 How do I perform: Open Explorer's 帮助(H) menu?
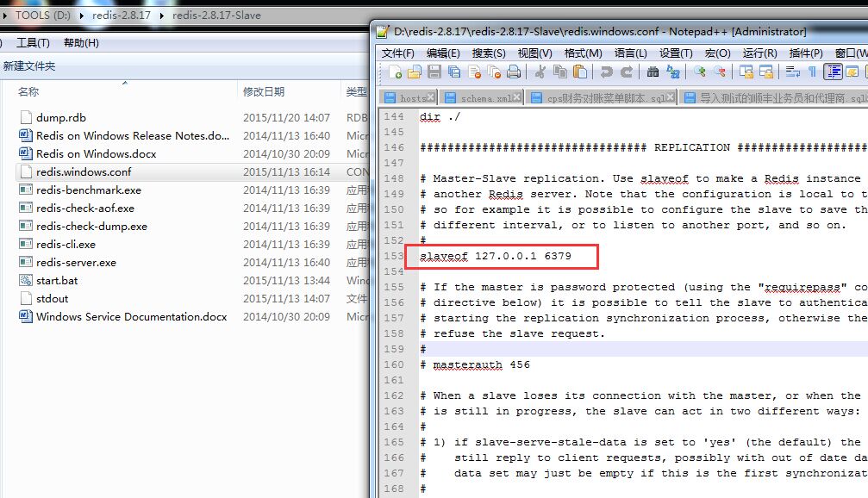point(81,42)
